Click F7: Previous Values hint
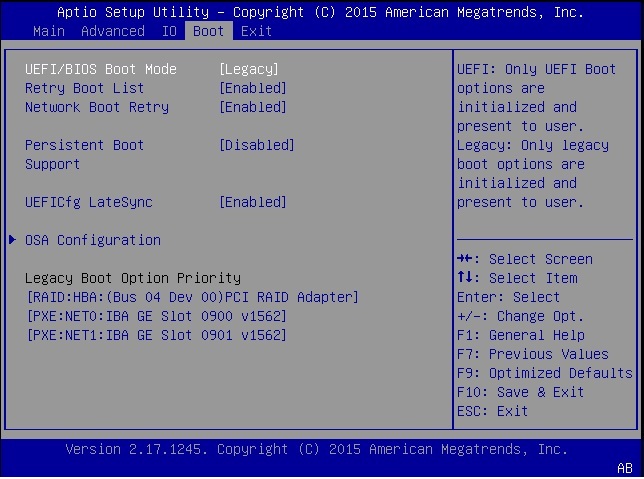The width and height of the screenshot is (644, 479). 533,354
